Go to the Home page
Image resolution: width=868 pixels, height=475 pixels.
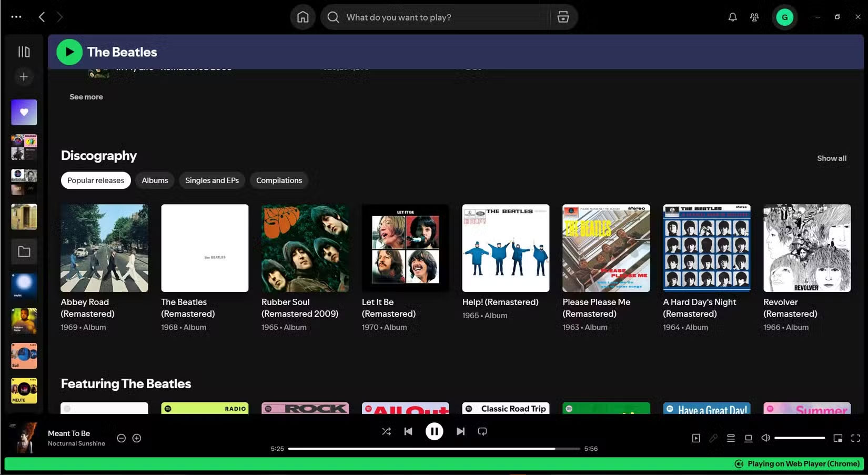[302, 17]
